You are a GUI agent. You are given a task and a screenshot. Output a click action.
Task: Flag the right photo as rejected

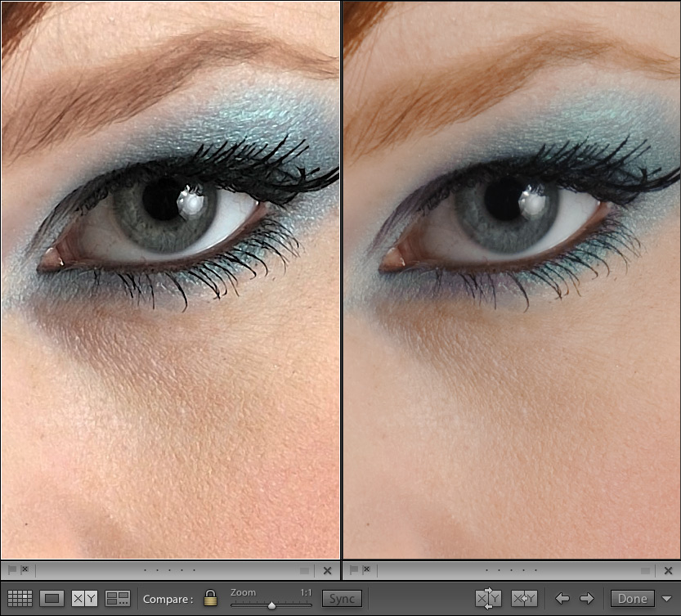click(366, 569)
